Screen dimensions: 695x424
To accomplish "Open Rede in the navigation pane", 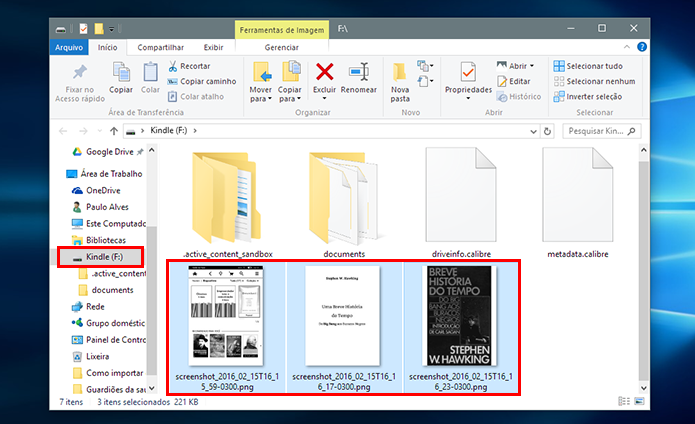I will tap(88, 307).
